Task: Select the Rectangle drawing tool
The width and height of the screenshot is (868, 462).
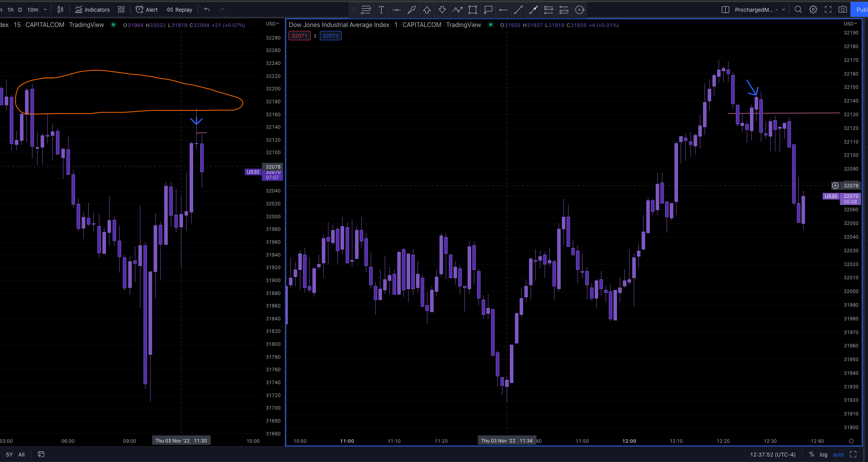Action: (x=473, y=10)
